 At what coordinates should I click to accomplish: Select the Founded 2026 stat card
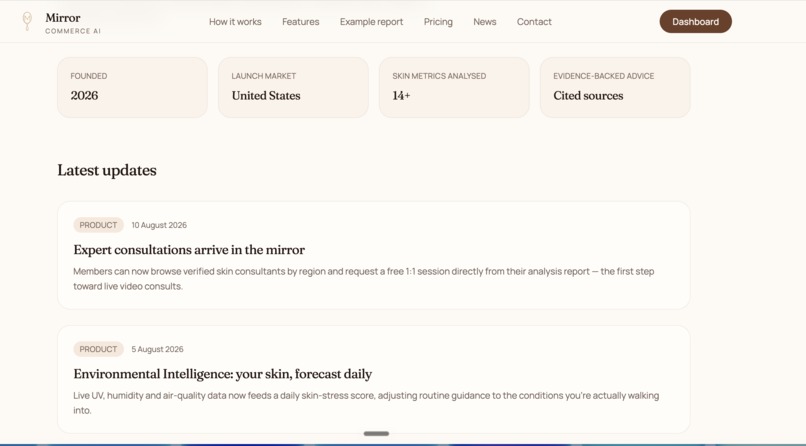[133, 87]
